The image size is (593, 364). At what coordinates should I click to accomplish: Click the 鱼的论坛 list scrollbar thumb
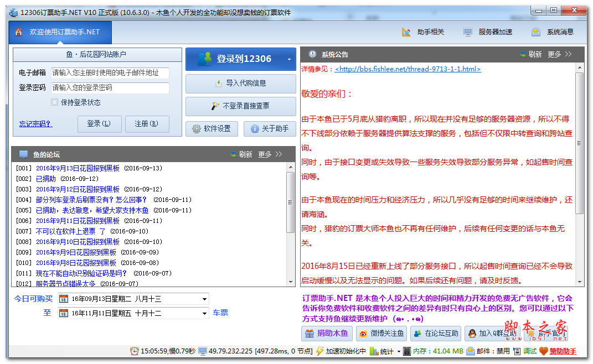[x=290, y=202]
